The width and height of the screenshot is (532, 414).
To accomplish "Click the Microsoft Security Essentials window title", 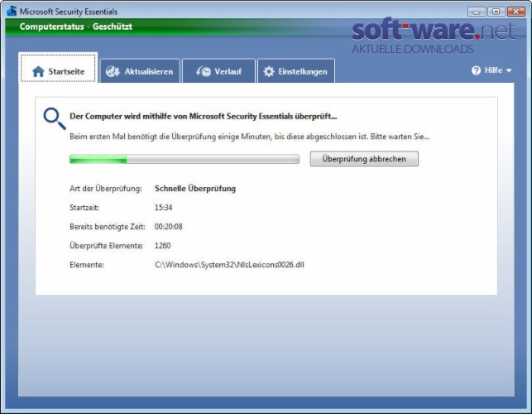I will 69,12.
